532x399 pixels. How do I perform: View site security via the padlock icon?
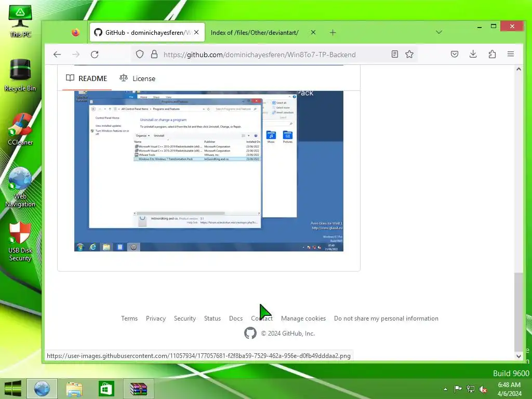[154, 54]
